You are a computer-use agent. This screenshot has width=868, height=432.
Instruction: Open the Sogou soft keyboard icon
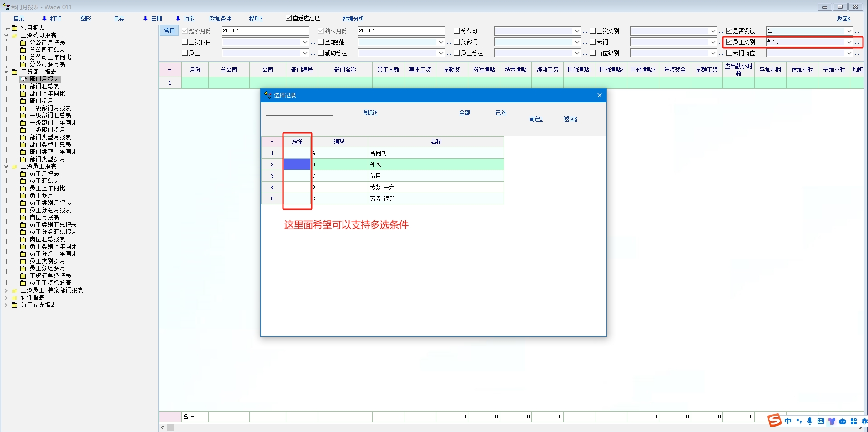pyautogui.click(x=821, y=421)
